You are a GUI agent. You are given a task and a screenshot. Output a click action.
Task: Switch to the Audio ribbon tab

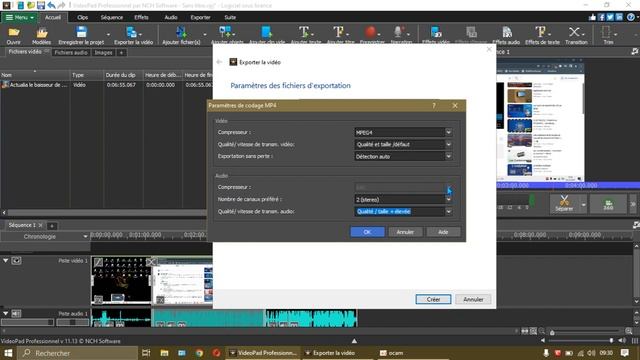(171, 17)
